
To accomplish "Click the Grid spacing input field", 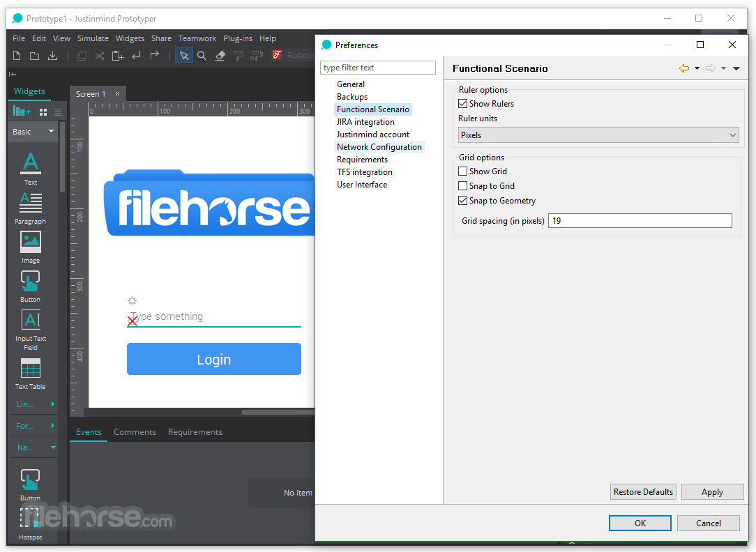I will (640, 221).
